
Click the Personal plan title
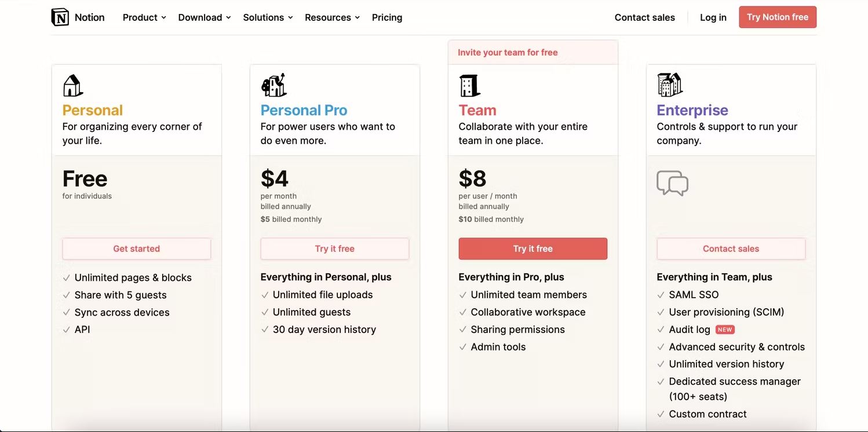pyautogui.click(x=93, y=110)
